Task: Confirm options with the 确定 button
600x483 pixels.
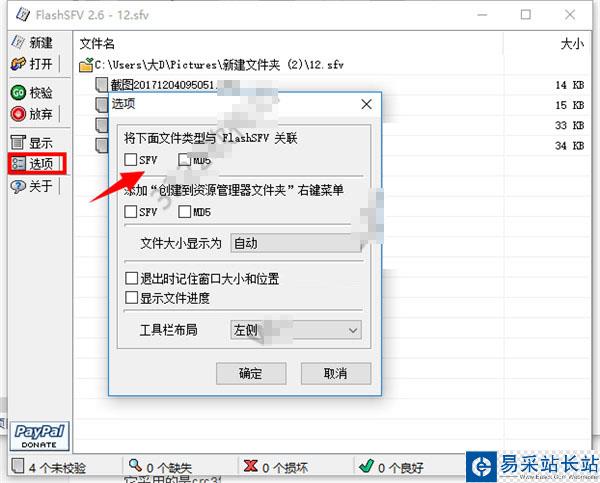Action: pos(251,374)
